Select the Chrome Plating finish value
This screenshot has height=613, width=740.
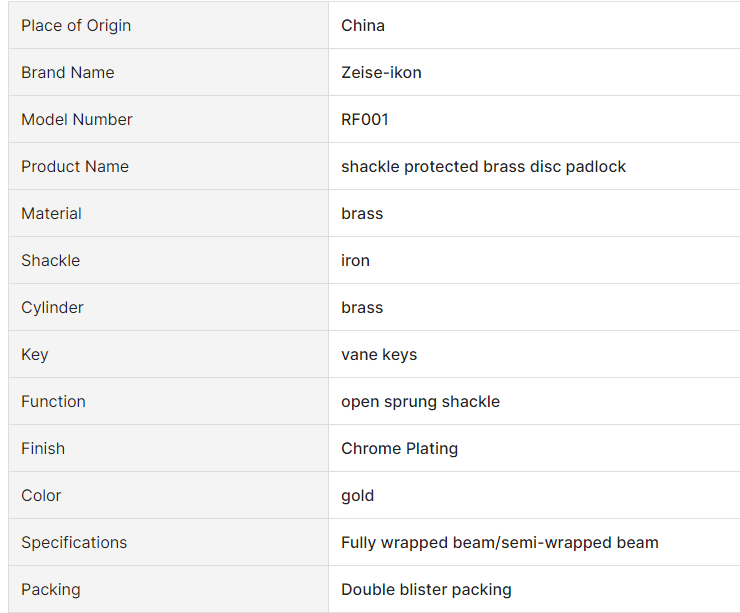tap(399, 448)
